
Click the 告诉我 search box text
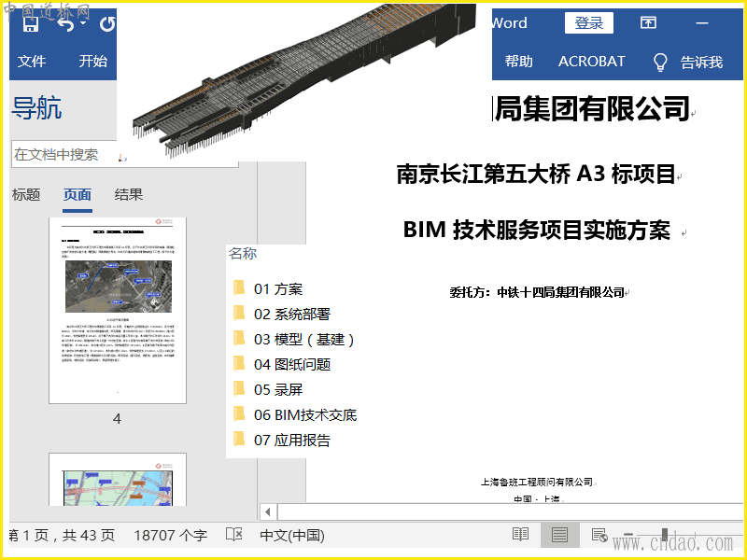tap(701, 62)
